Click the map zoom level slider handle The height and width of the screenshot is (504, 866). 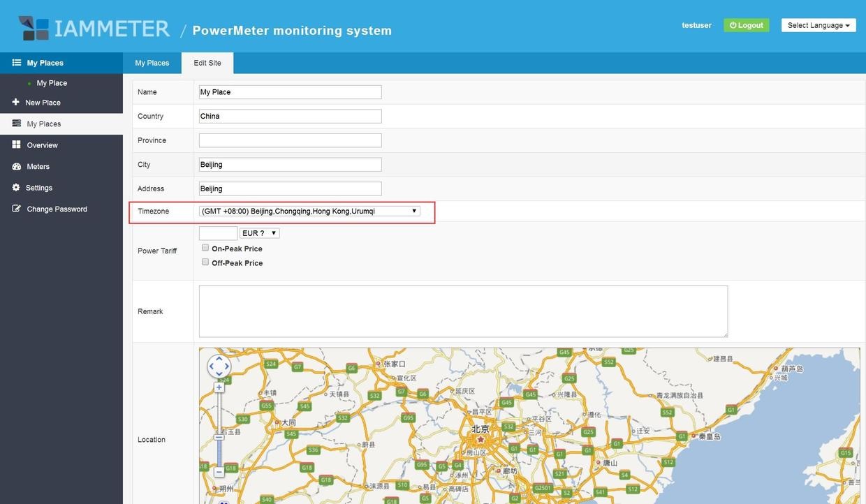219,437
